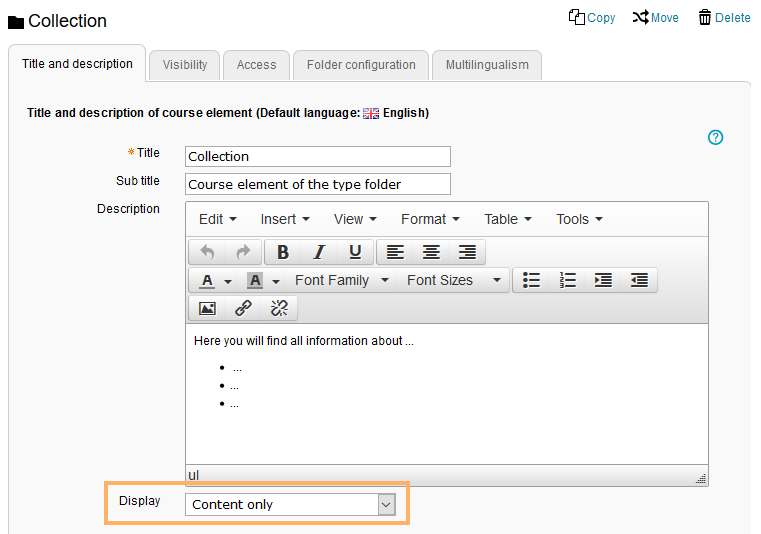Center align the description text
Image resolution: width=761 pixels, height=534 pixels.
pyautogui.click(x=431, y=252)
